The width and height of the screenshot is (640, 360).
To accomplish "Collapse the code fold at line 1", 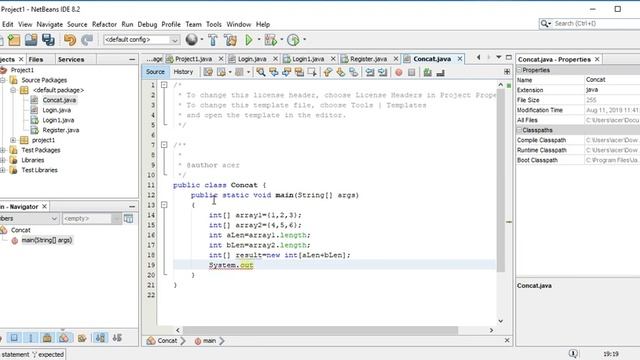I will tap(164, 85).
